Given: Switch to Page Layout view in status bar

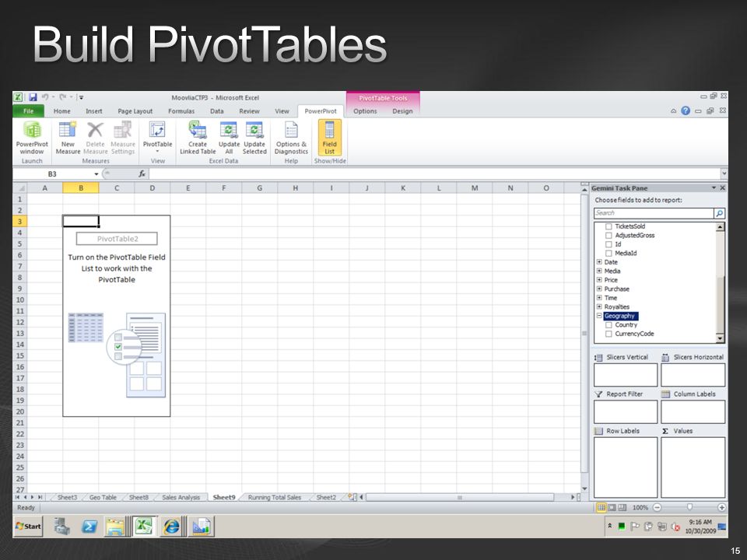Looking at the screenshot, I should click(612, 508).
